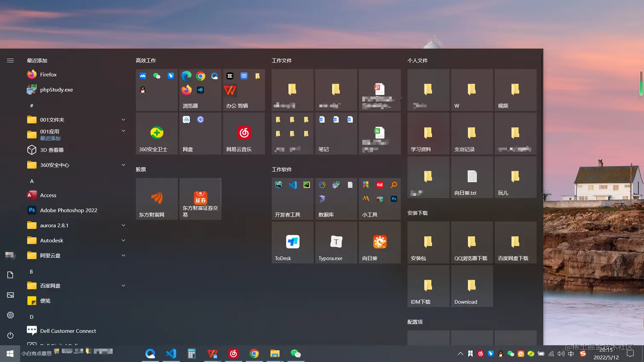Expand the 阿里云盘 folder chevron
This screenshot has height=362, width=644.
click(124, 256)
